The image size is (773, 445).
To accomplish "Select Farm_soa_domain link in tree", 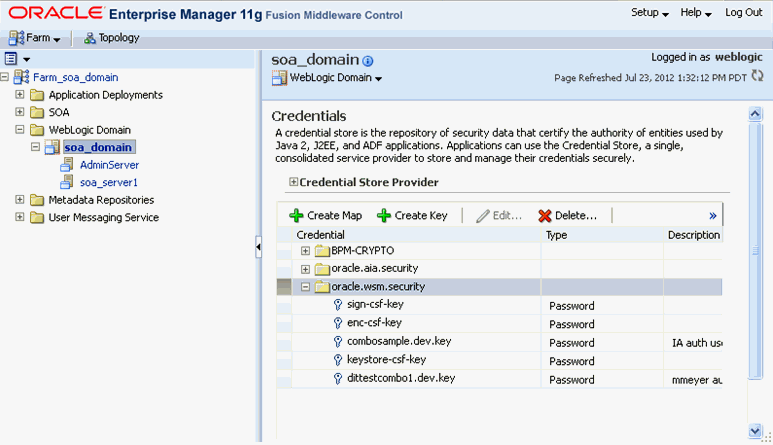I will (75, 77).
